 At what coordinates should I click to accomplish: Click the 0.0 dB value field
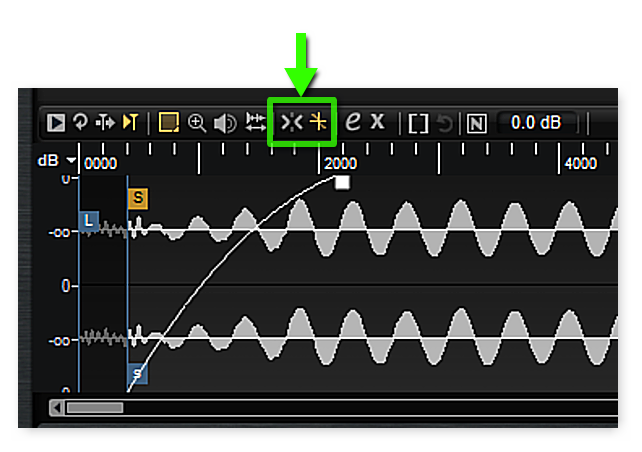click(536, 122)
